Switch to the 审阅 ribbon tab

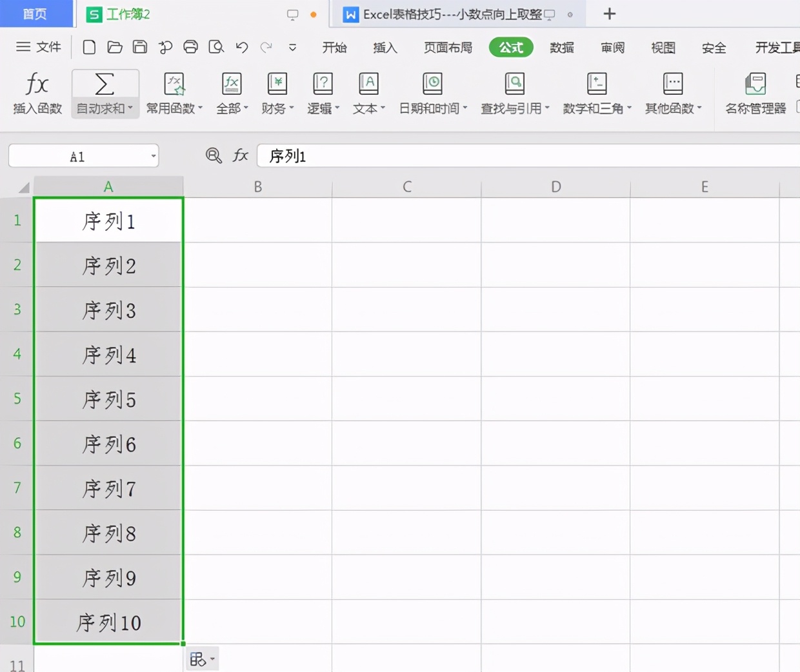612,48
